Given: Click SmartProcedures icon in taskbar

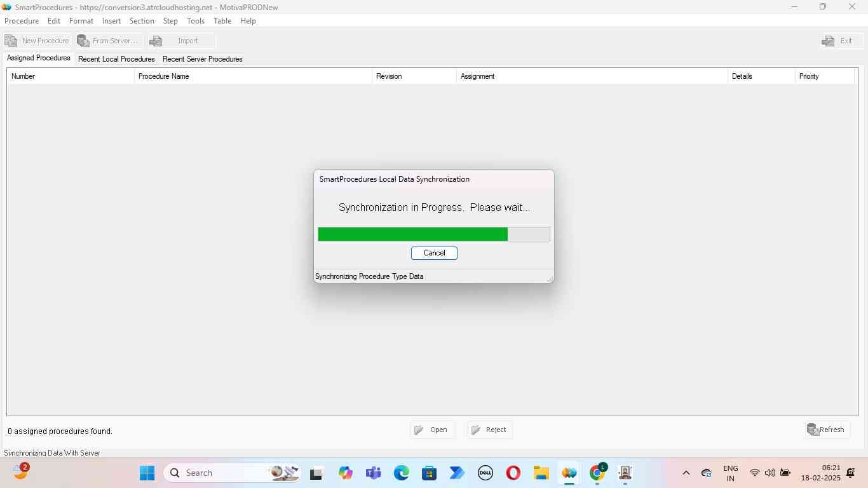Looking at the screenshot, I should pyautogui.click(x=569, y=473).
